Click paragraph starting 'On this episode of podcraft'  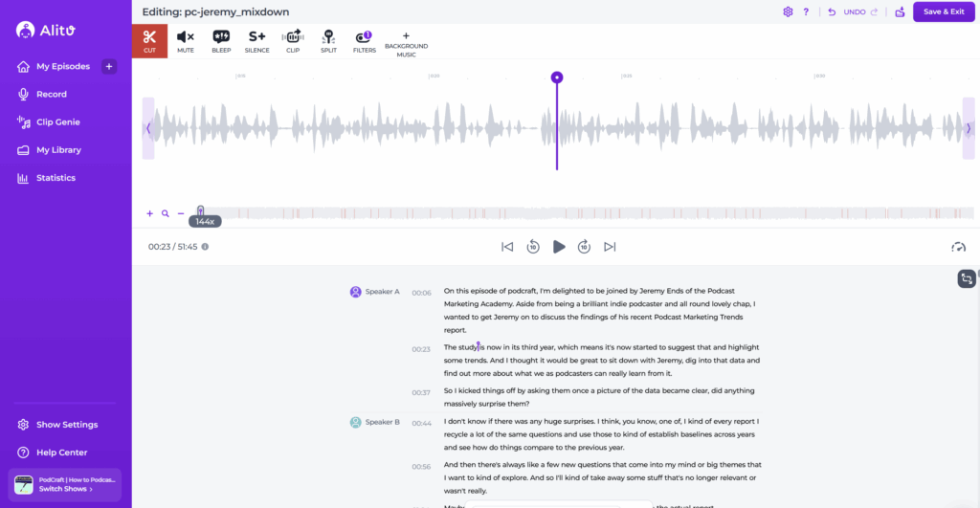[x=600, y=311]
